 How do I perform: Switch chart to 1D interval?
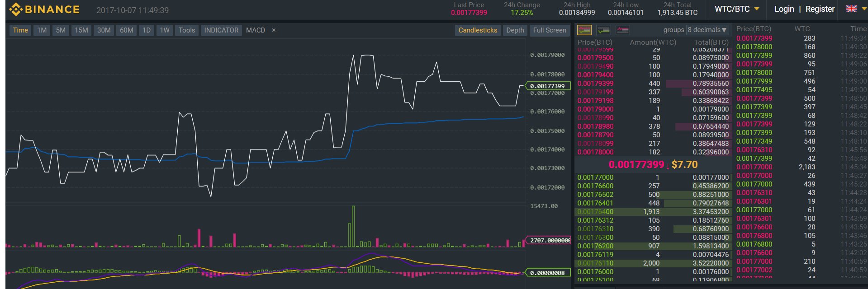[147, 30]
